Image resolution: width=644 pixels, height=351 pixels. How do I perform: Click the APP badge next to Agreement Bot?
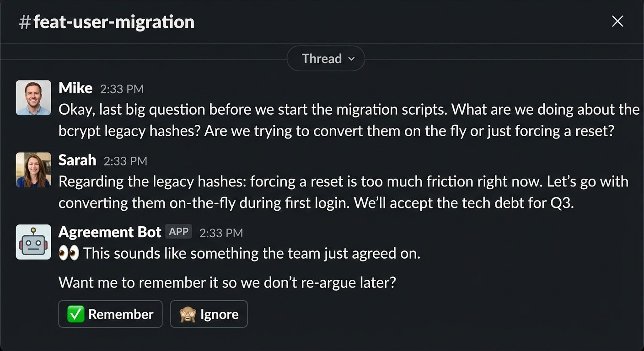click(x=178, y=232)
